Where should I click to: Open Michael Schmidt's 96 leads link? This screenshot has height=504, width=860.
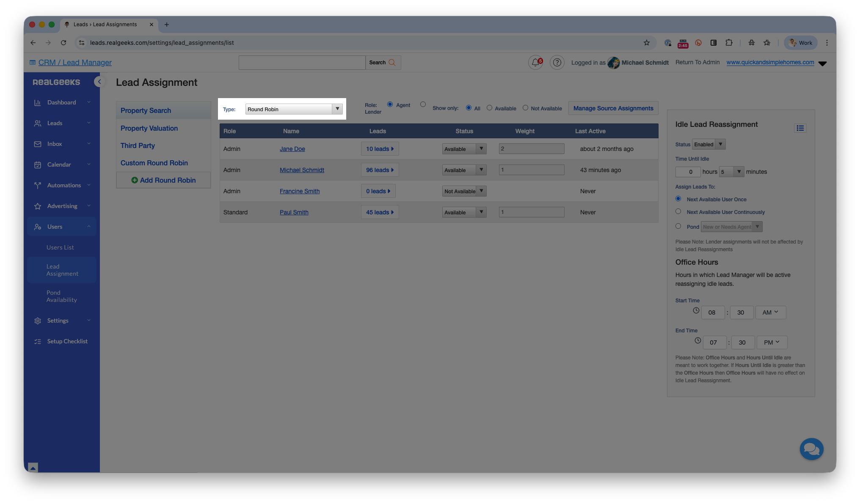tap(380, 170)
